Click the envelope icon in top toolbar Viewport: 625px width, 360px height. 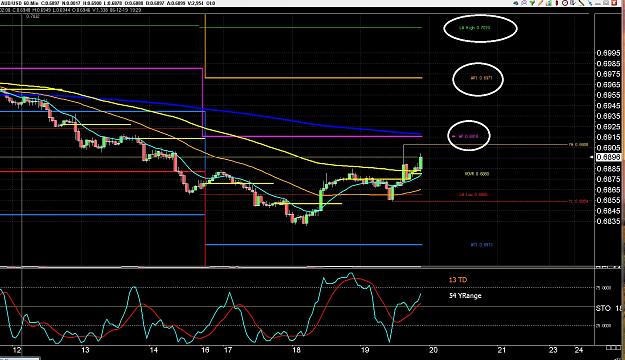pos(606,3)
